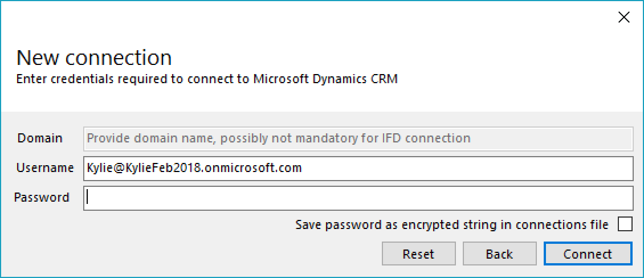Screen dimensions: 644x278
Task: Click the Save password option label text
Action: pyautogui.click(x=452, y=225)
